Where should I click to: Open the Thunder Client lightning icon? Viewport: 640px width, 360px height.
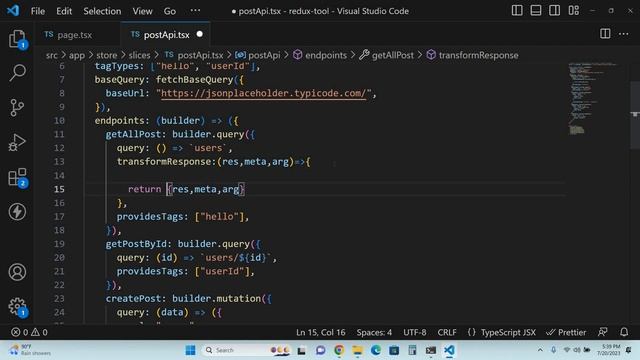click(17, 211)
